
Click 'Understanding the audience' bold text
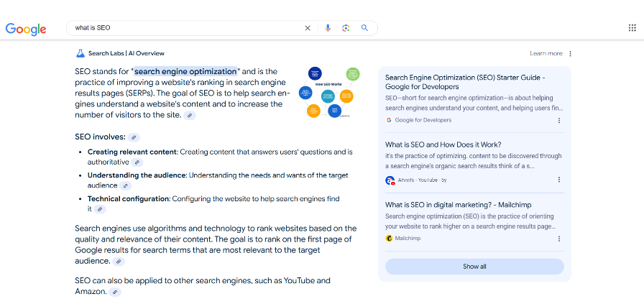click(137, 175)
